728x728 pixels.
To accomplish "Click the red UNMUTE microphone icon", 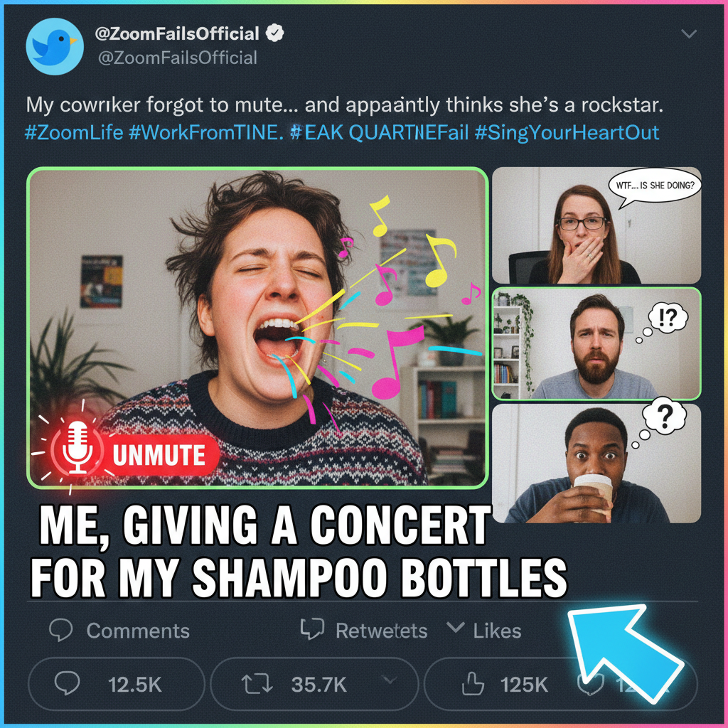I will pyautogui.click(x=77, y=448).
